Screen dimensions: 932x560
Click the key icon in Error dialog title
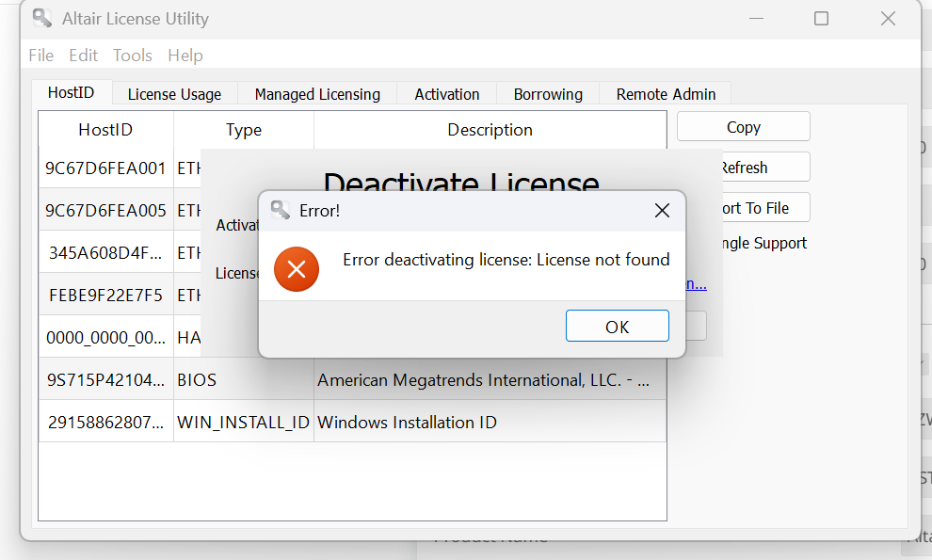pyautogui.click(x=280, y=210)
